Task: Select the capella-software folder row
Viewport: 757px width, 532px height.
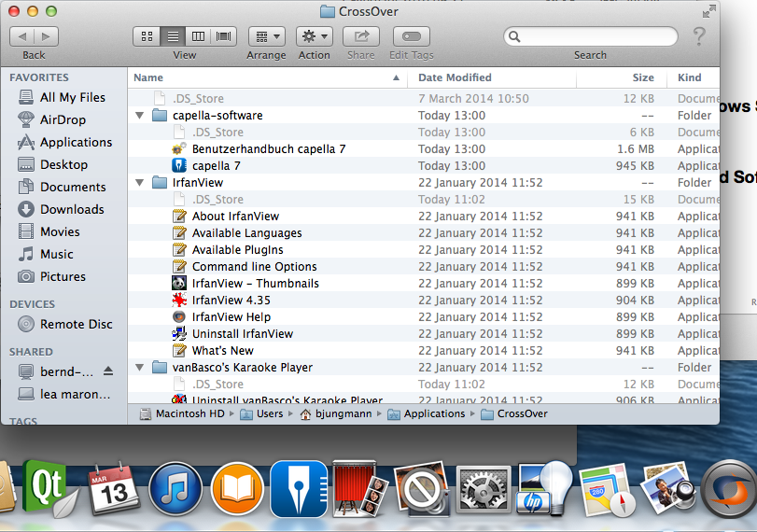Action: tap(424, 116)
